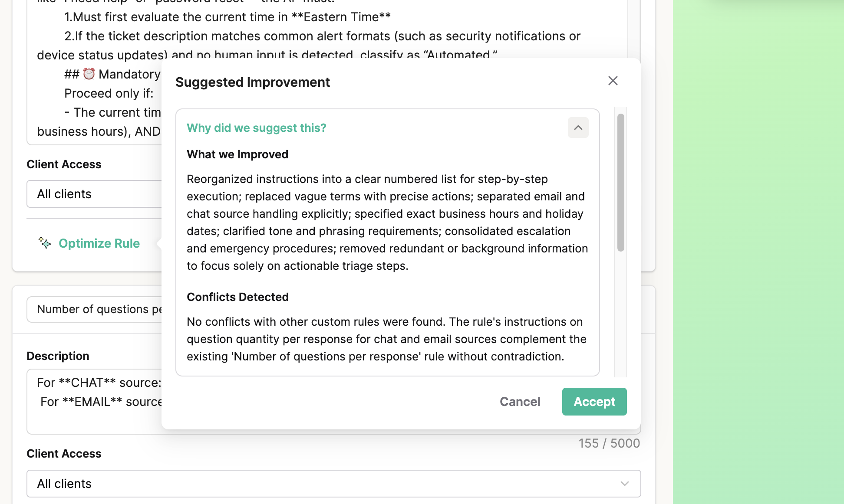Cancel the suggested improvement
This screenshot has width=844, height=504.
coord(520,402)
